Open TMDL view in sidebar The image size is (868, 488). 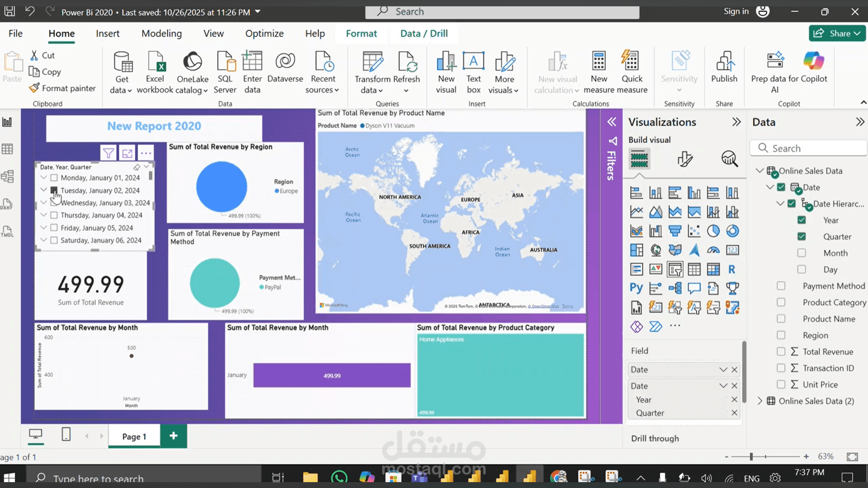click(7, 231)
